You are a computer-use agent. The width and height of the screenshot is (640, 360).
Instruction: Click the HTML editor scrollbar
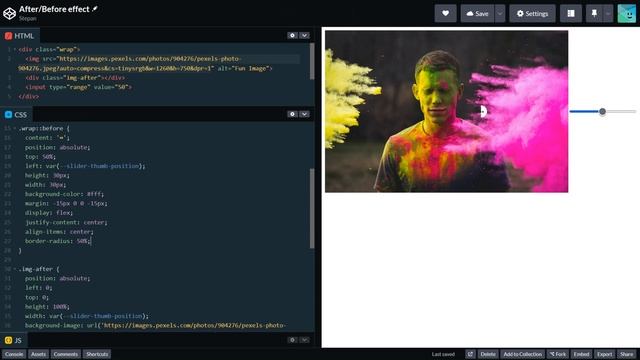312,61
